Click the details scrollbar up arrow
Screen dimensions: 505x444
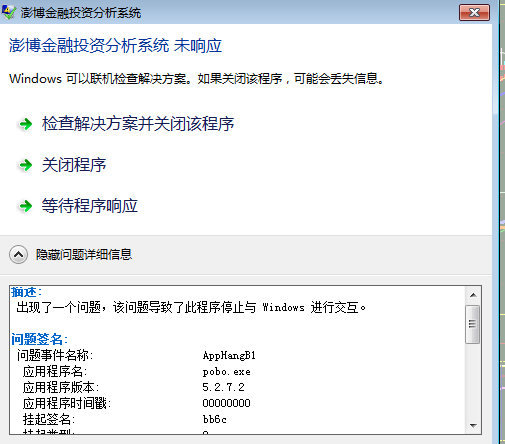pyautogui.click(x=473, y=295)
